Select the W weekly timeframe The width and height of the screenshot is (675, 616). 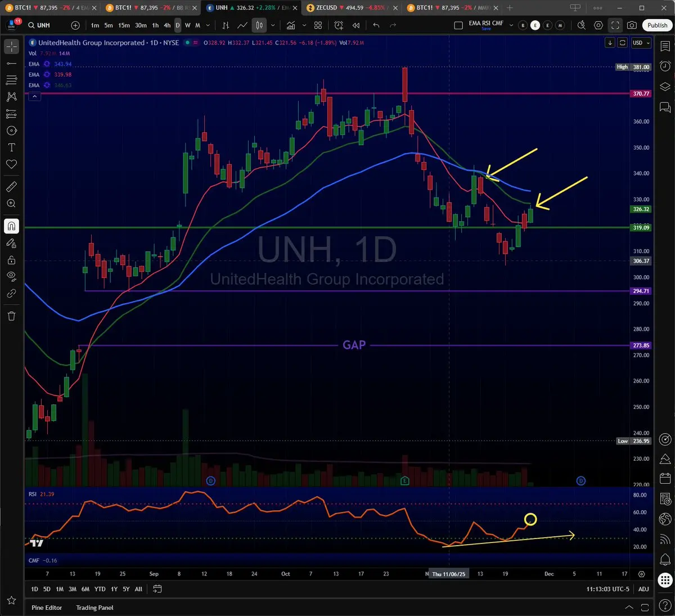tap(188, 25)
